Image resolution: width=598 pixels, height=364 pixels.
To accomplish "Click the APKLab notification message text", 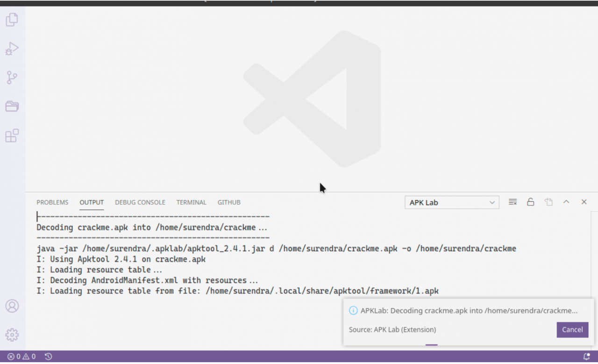I will pyautogui.click(x=469, y=311).
